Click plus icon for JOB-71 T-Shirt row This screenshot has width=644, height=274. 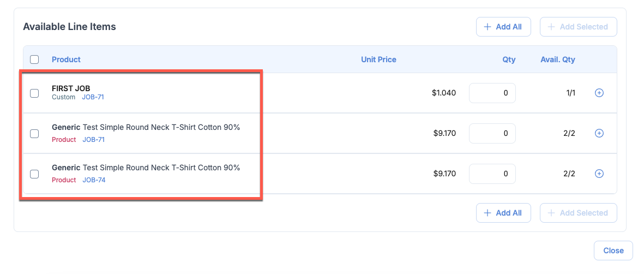599,133
